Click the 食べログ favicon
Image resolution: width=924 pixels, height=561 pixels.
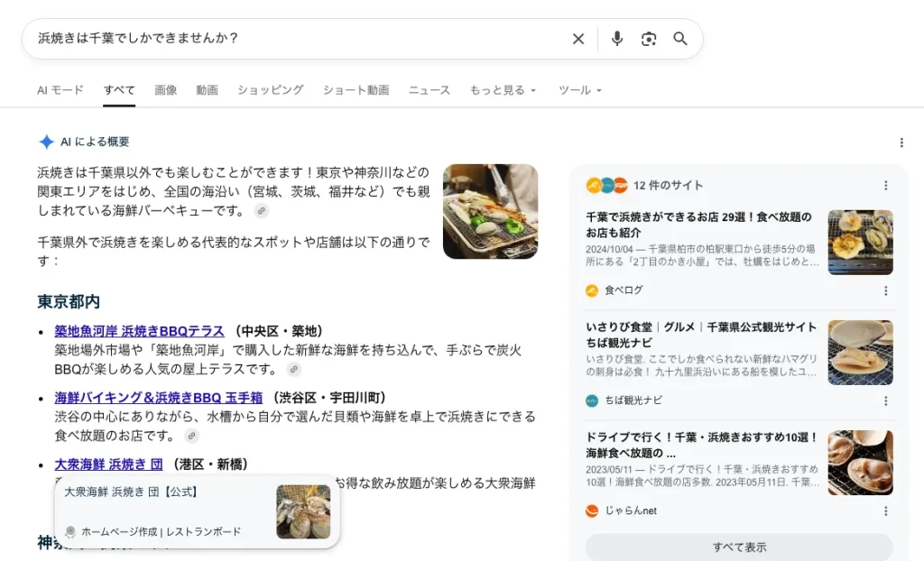coord(592,290)
